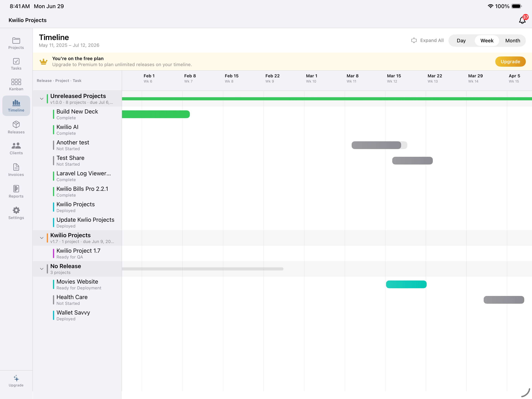
Task: Click the Kwilio Projects app title
Action: tap(27, 20)
